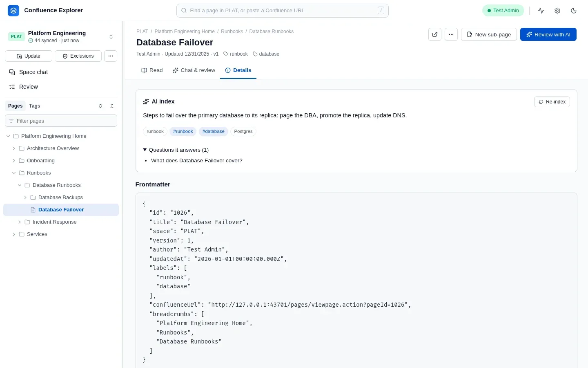Screen dimensions: 588x368
Task: Click Database Runbooks breadcrumb link
Action: click(x=272, y=31)
